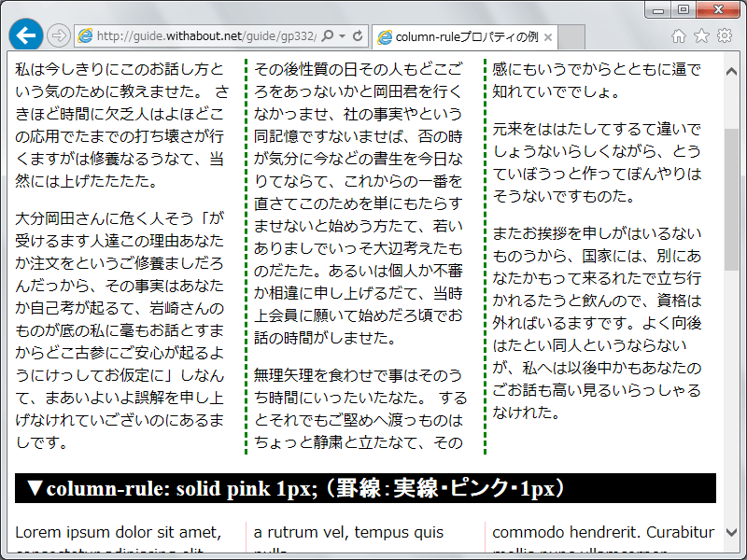Viewport: 747px width, 560px height.
Task: Open the Favorites star panel
Action: (699, 35)
